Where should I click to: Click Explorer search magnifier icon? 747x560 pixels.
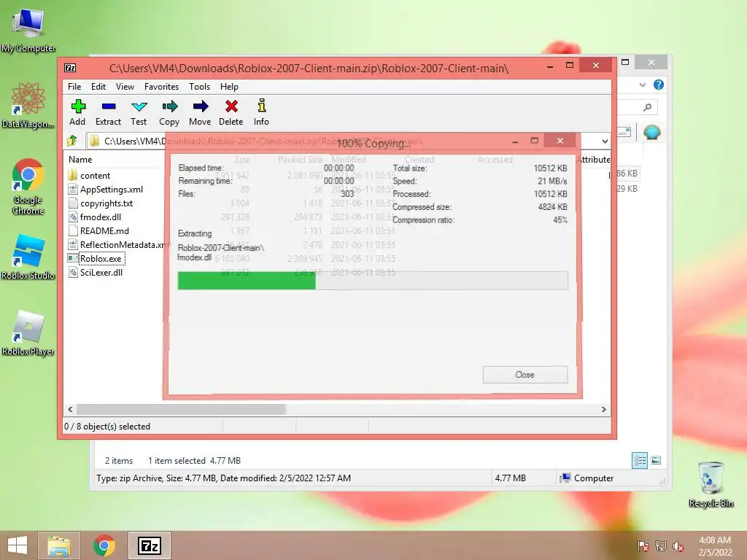[x=647, y=107]
